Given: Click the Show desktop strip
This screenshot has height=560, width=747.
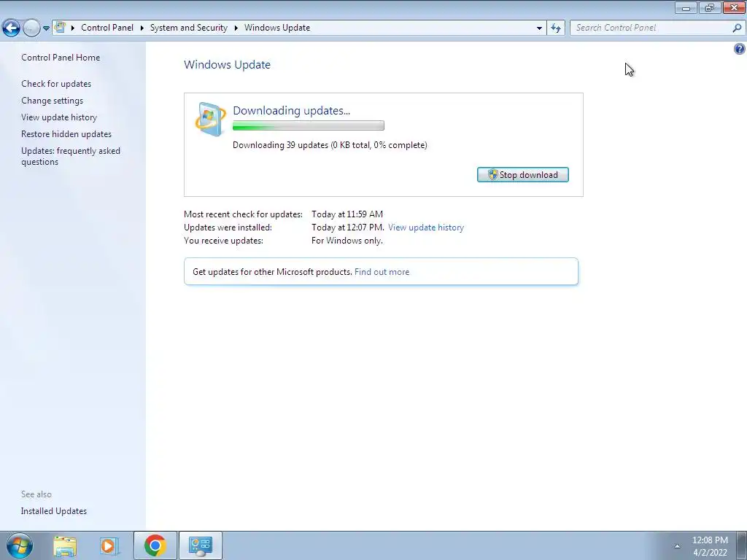Looking at the screenshot, I should 742,545.
